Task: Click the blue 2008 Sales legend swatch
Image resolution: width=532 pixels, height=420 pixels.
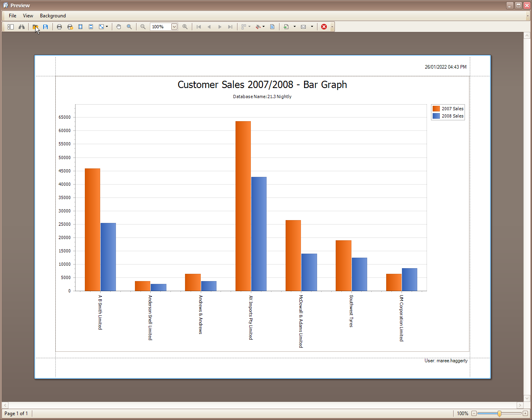Action: click(436, 116)
